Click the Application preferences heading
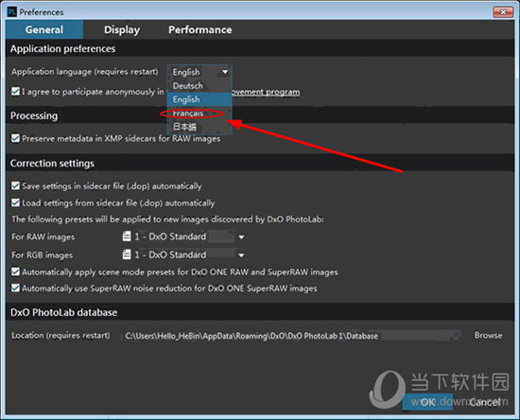Screen dimensions: 520x420 tap(62, 49)
